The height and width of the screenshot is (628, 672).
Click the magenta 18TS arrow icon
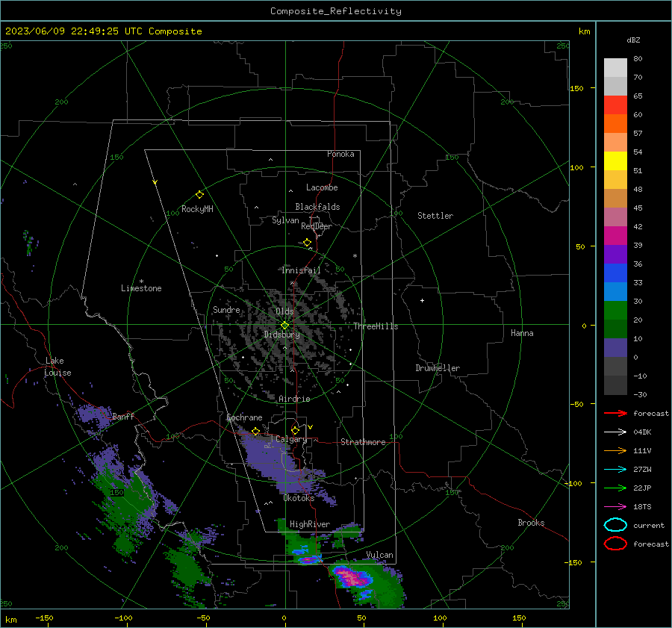point(615,507)
